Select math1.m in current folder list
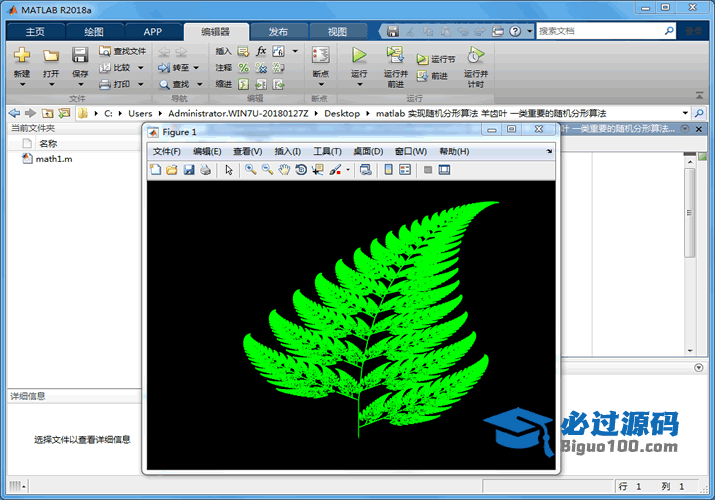The height and width of the screenshot is (500, 715). tap(53, 159)
